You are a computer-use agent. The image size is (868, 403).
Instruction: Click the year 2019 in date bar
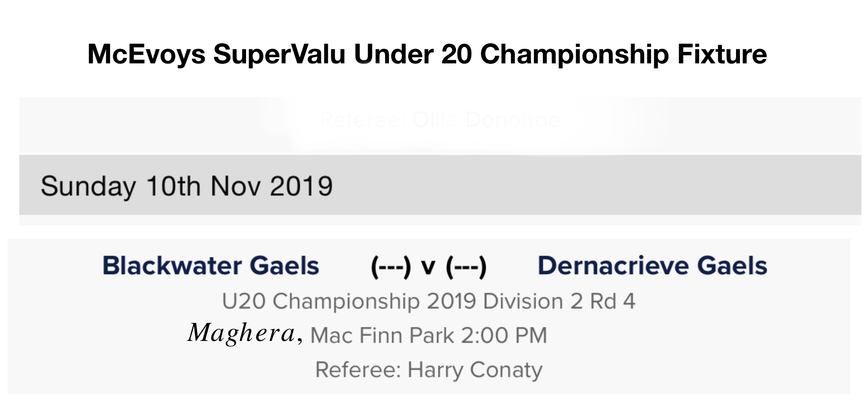tap(301, 186)
